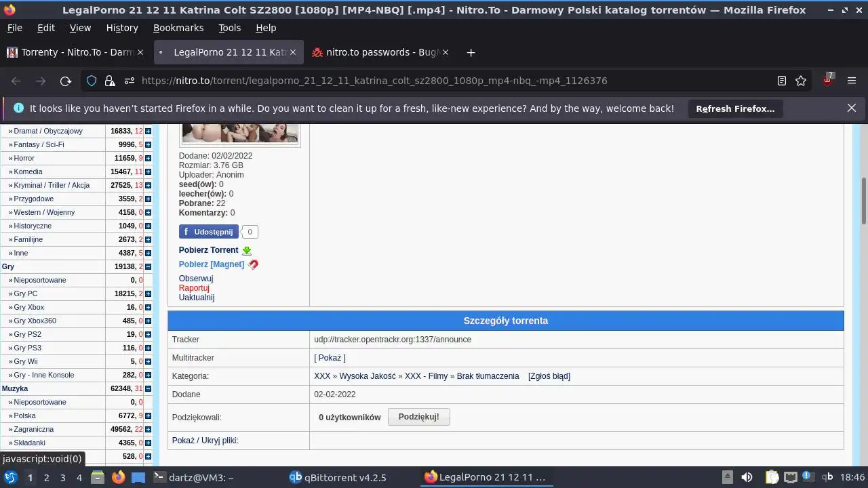Open the Firefox File menu
Viewport: 868px width, 488px height.
tap(14, 28)
